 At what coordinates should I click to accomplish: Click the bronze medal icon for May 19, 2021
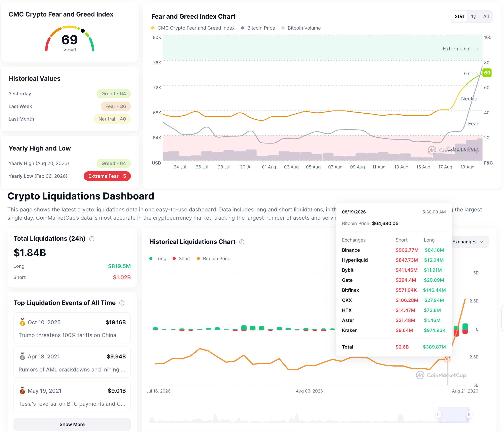click(x=22, y=391)
